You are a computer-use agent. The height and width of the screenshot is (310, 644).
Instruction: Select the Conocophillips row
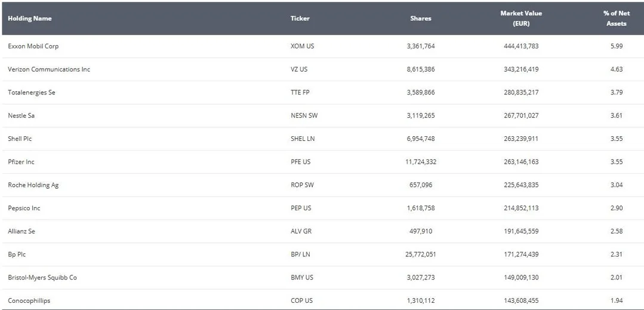pos(322,300)
